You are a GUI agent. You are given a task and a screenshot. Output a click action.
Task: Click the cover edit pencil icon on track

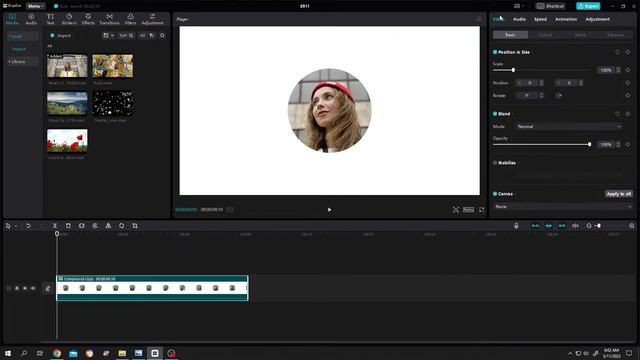pyautogui.click(x=48, y=289)
